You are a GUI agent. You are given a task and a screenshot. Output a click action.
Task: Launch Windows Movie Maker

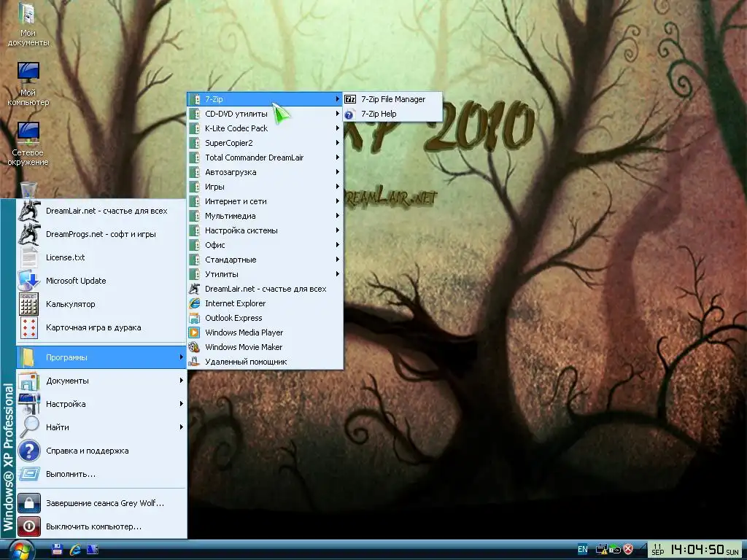265,347
